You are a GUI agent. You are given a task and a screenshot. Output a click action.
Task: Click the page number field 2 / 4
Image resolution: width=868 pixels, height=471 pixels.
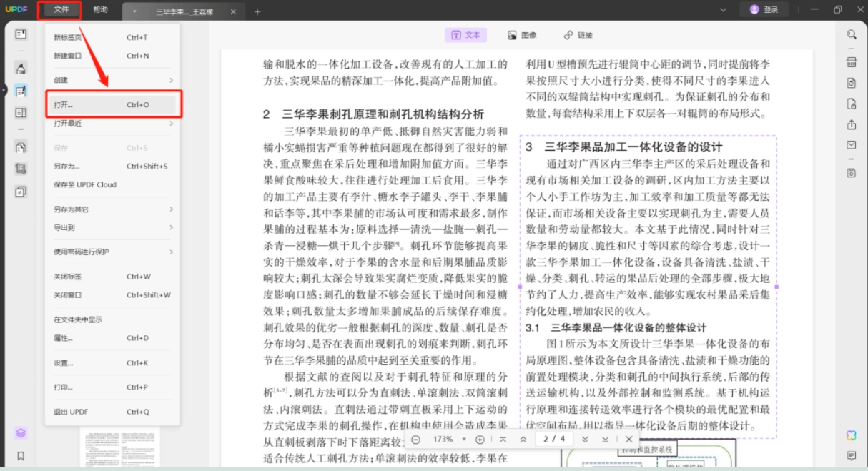coord(554,439)
